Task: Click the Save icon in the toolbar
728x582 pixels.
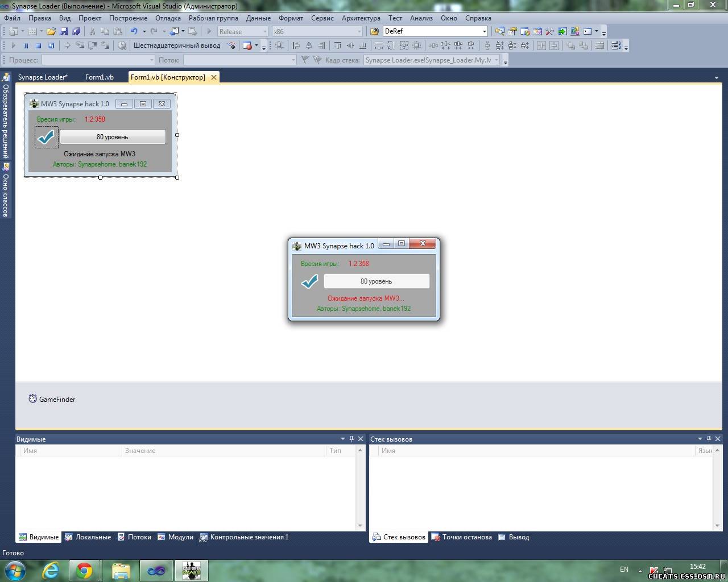Action: coord(64,32)
